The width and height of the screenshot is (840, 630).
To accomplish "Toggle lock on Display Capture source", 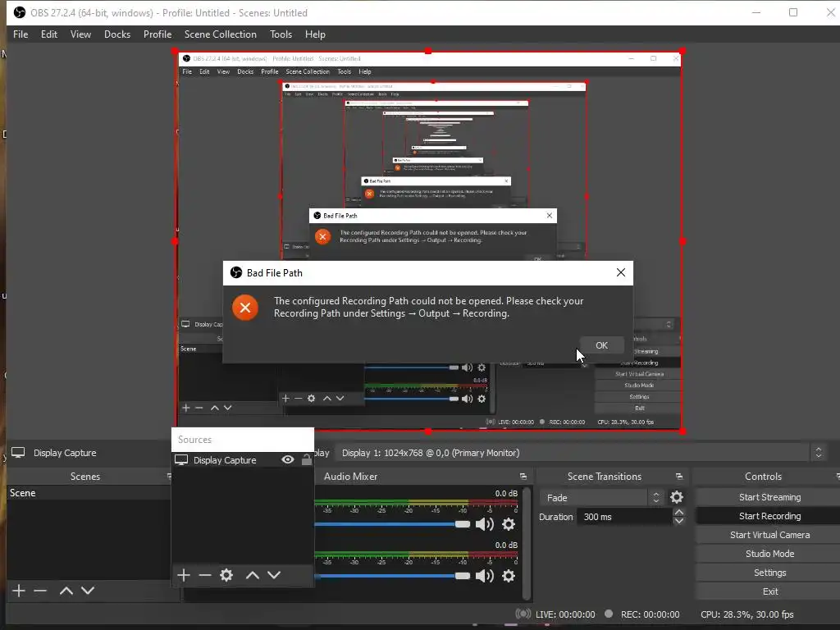I will click(307, 459).
